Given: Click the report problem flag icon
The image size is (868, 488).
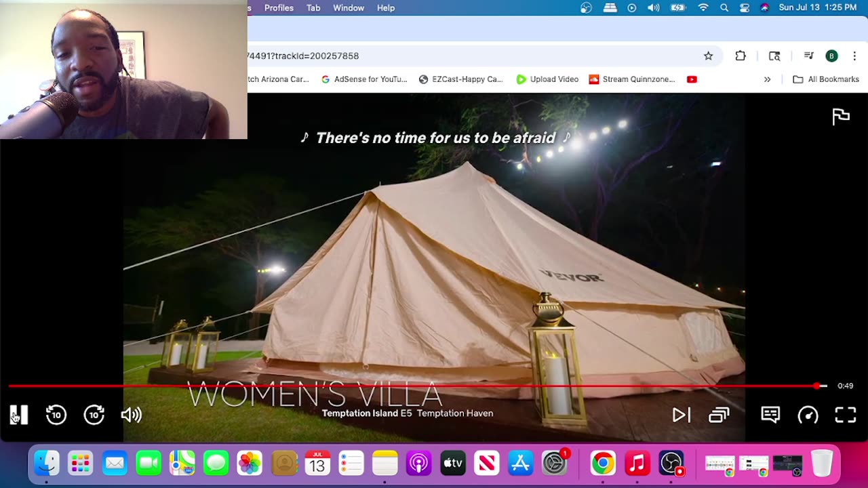Looking at the screenshot, I should point(841,117).
